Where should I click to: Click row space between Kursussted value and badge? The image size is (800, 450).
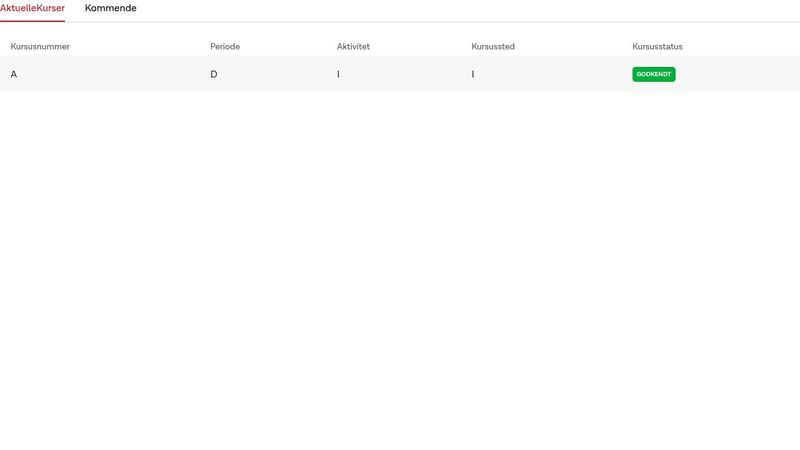click(x=550, y=75)
